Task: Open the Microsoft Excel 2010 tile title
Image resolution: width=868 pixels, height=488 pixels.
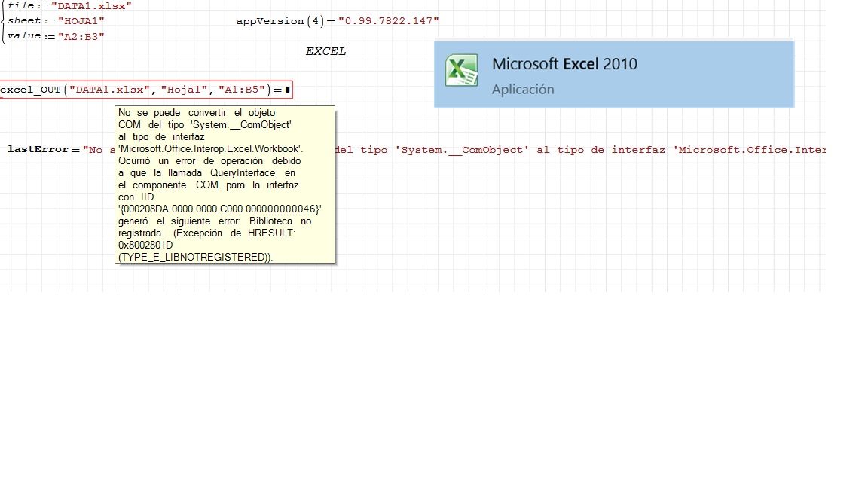Action: [x=564, y=64]
